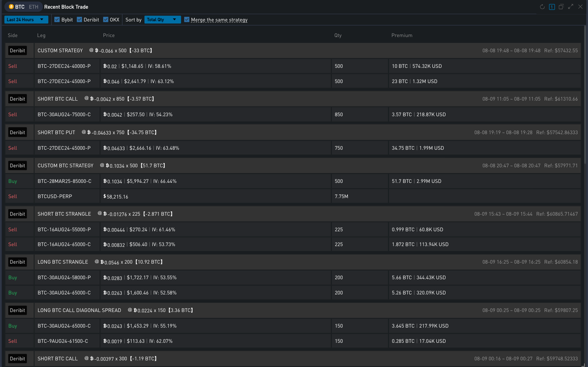Click premium 1.872 BTC | 113.94K USD
Screen dimensions: 588x367
(420, 244)
